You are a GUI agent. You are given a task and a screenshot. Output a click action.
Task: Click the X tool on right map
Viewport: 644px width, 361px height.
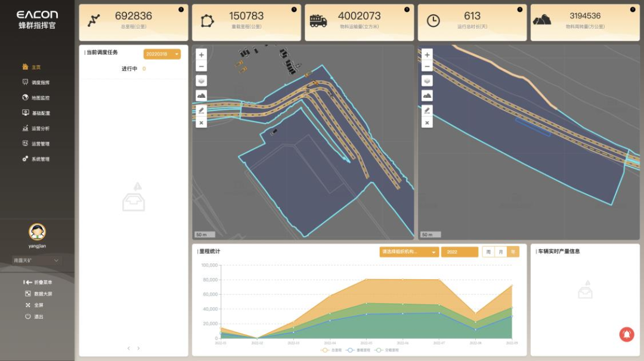pyautogui.click(x=427, y=122)
